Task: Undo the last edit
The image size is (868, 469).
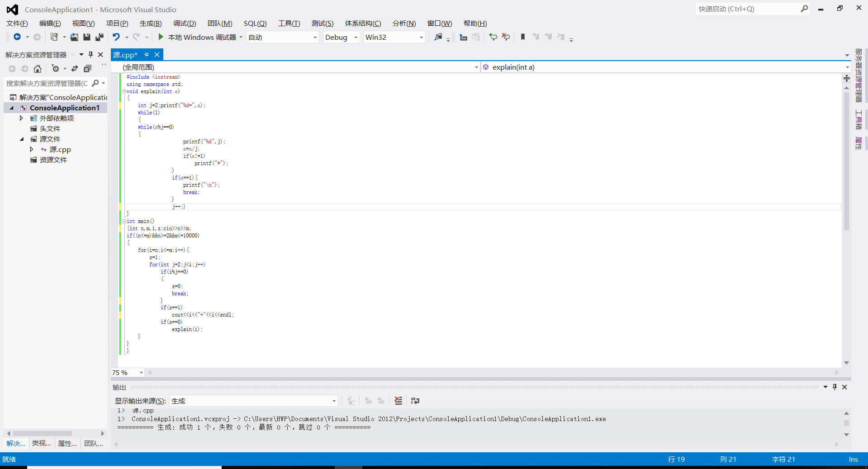Action: pyautogui.click(x=116, y=37)
